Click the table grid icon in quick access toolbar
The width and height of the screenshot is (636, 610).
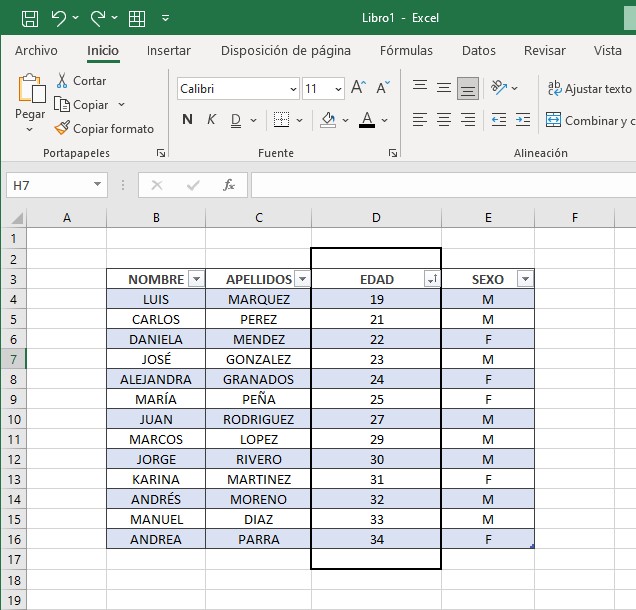tap(137, 18)
